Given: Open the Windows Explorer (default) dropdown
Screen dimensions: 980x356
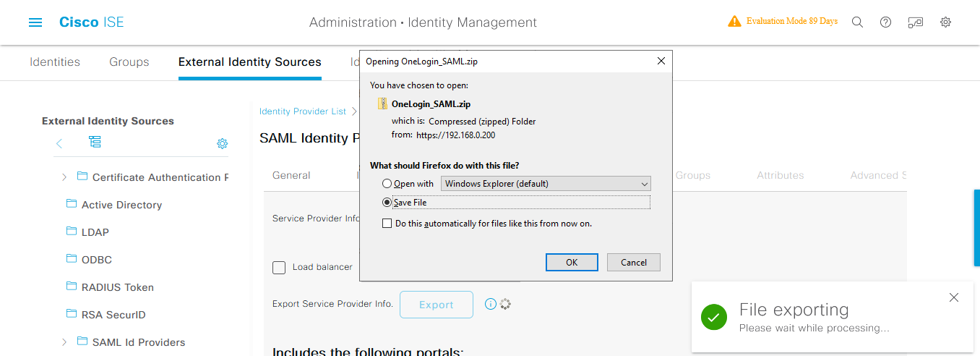Looking at the screenshot, I should click(546, 184).
